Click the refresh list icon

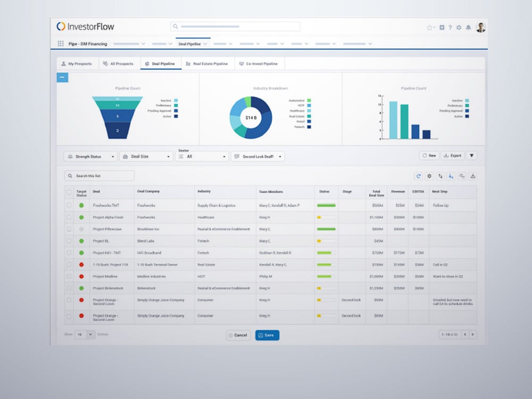pyautogui.click(x=419, y=176)
